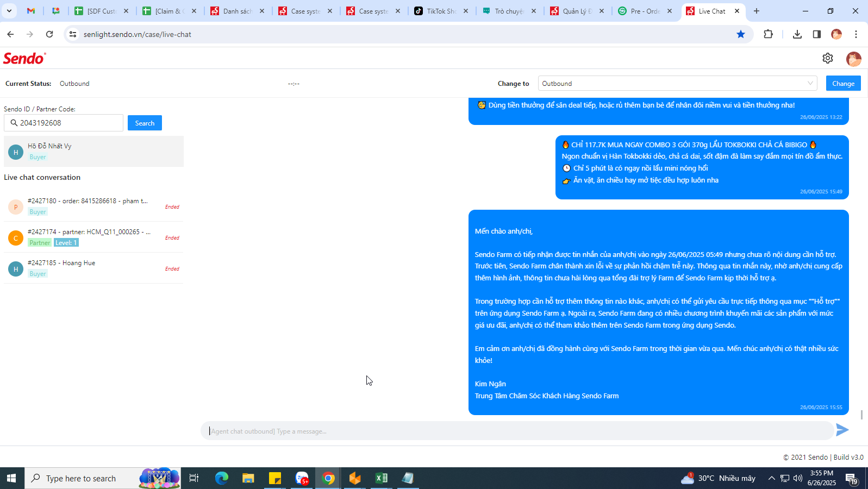
Task: Click the chat scrollbar thumb
Action: point(861,415)
